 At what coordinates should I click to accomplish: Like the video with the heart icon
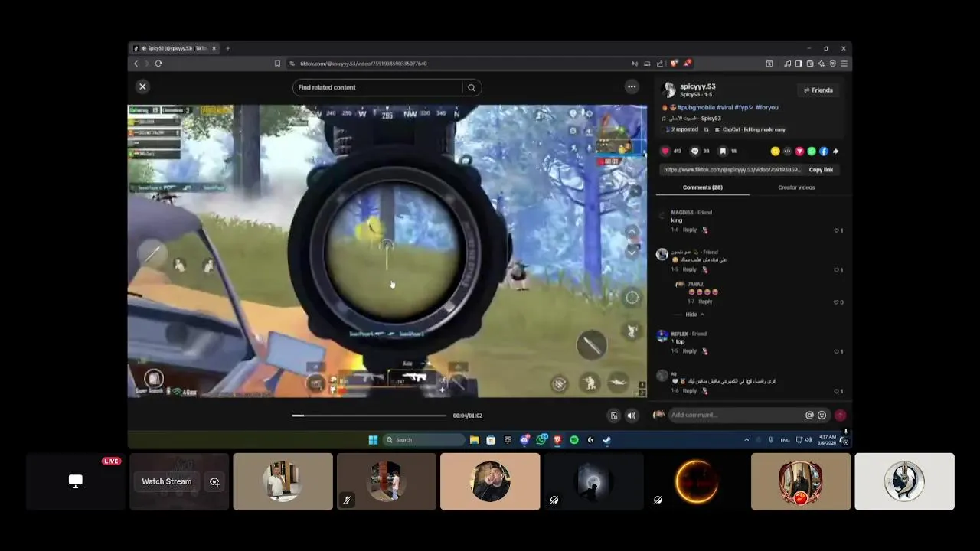(665, 151)
